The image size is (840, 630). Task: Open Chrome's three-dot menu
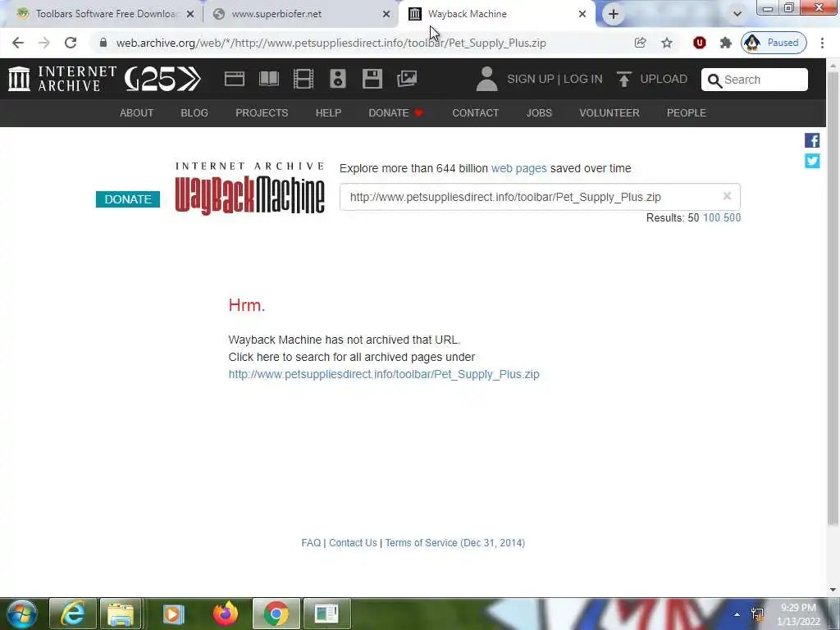tap(822, 43)
